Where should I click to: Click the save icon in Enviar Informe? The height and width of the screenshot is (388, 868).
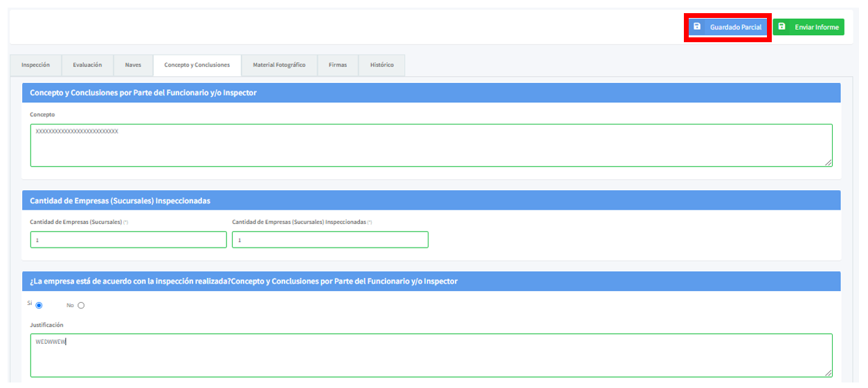click(782, 27)
